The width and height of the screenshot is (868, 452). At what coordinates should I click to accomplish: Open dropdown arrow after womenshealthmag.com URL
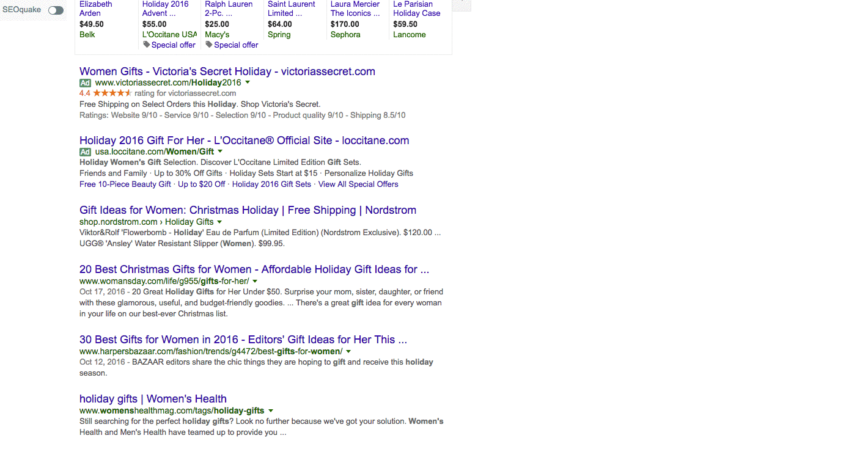point(271,410)
